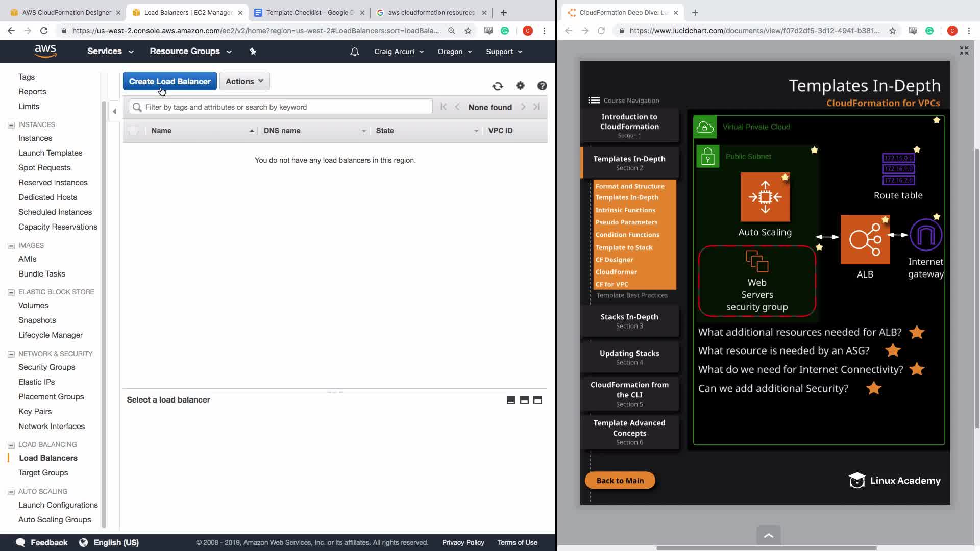Open table settings gear icon

(520, 86)
